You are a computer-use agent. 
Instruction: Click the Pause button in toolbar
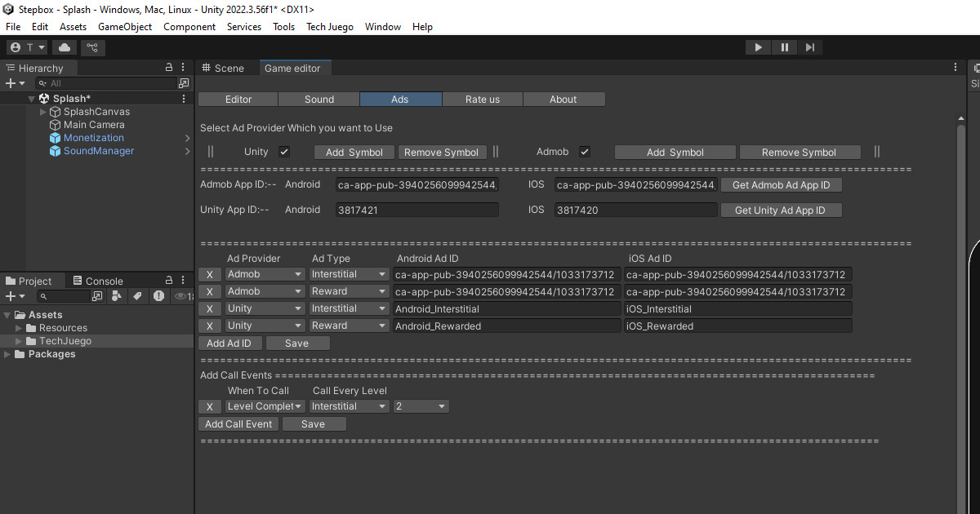tap(784, 47)
